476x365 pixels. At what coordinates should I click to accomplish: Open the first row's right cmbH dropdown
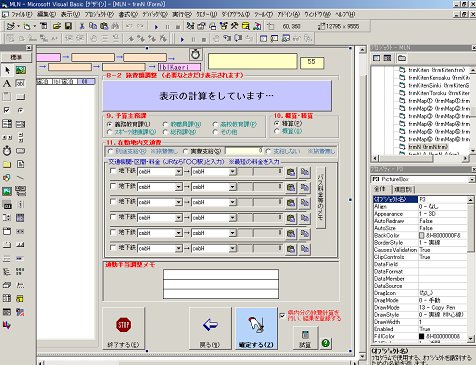(x=233, y=172)
